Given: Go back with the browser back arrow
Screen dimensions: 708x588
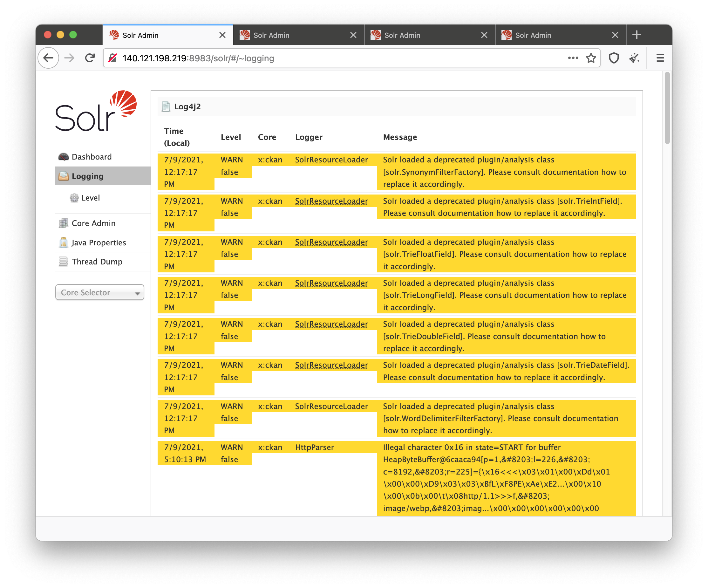Looking at the screenshot, I should (49, 58).
